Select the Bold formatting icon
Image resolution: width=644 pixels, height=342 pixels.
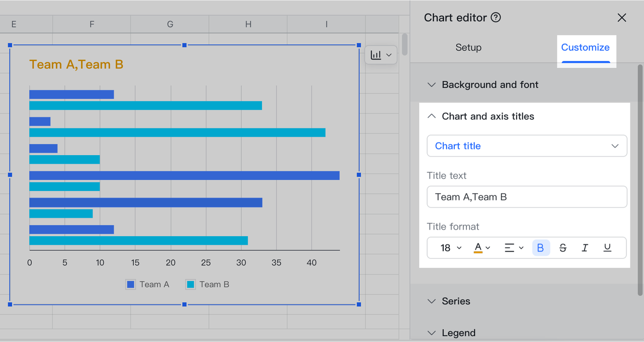click(x=541, y=247)
